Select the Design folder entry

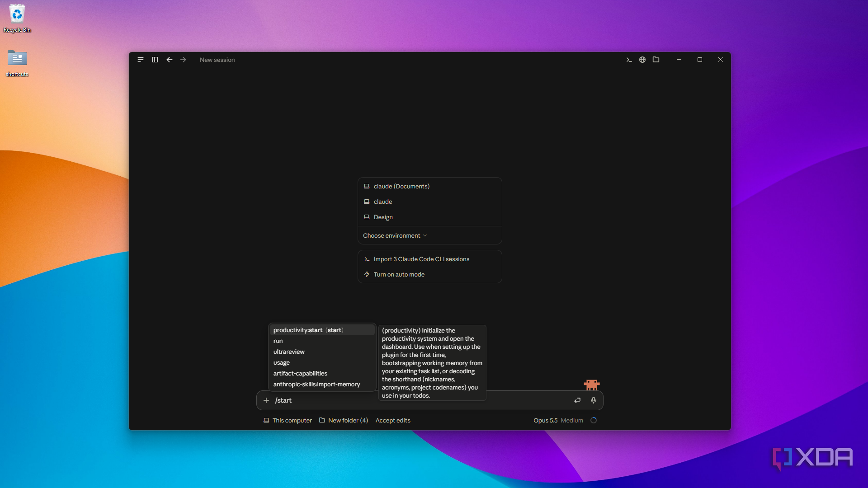430,217
